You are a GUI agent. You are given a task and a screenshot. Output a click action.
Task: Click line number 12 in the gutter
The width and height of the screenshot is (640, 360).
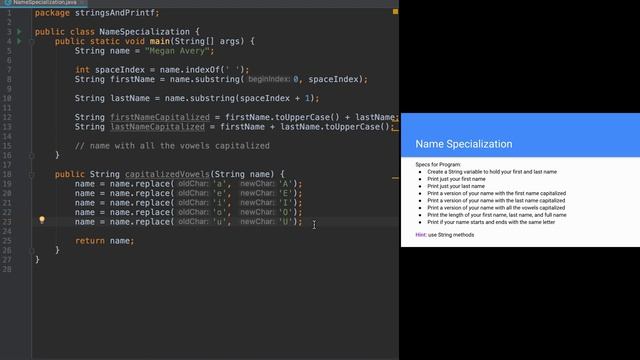pyautogui.click(x=7, y=118)
